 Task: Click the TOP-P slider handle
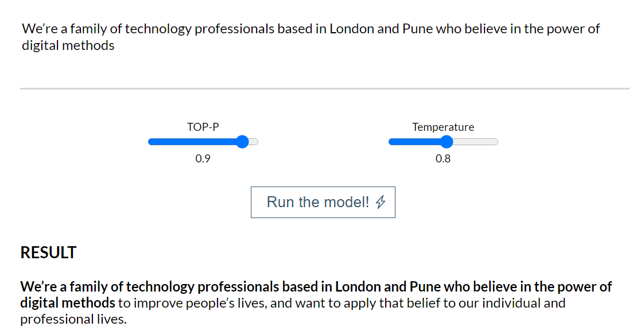[x=243, y=142]
